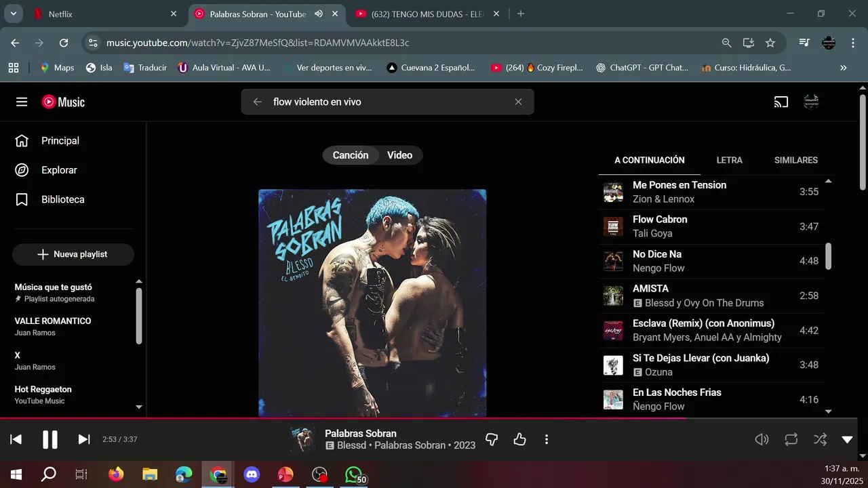The height and width of the screenshot is (488, 868).
Task: Dislike Palabras Sobran song
Action: point(492,439)
